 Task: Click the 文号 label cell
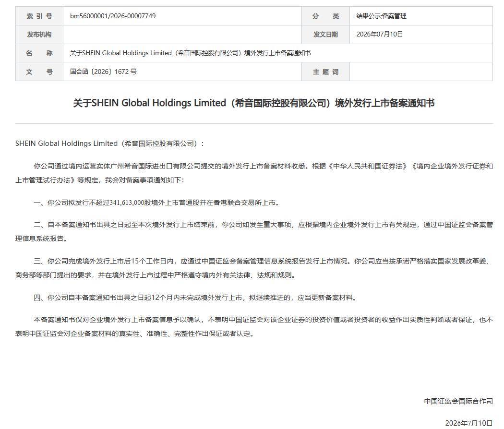point(39,71)
